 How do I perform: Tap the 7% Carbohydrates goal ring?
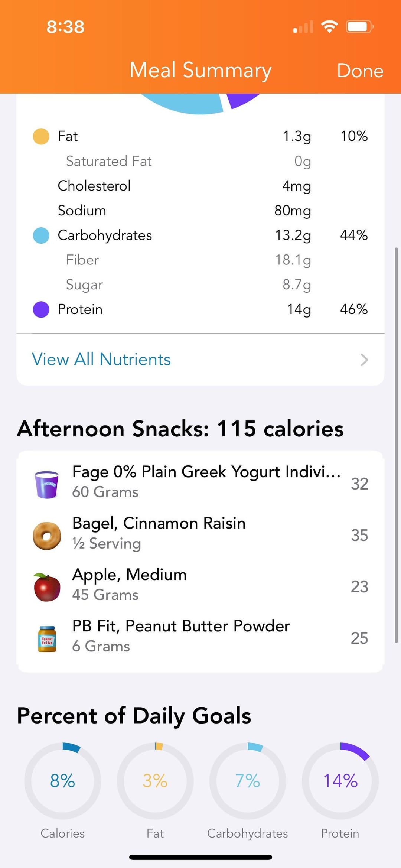[248, 781]
